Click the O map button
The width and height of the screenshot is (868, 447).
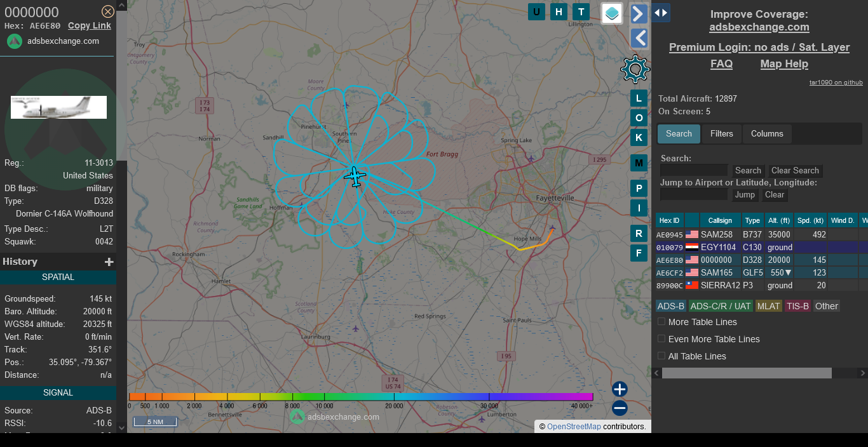(x=639, y=118)
